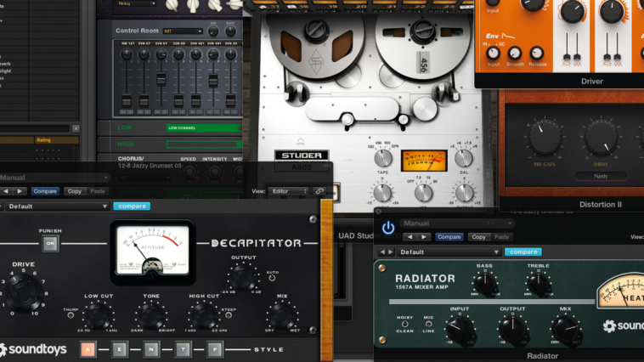Click Paste in Decapitator plugin header
The image size is (644, 362).
pos(98,191)
